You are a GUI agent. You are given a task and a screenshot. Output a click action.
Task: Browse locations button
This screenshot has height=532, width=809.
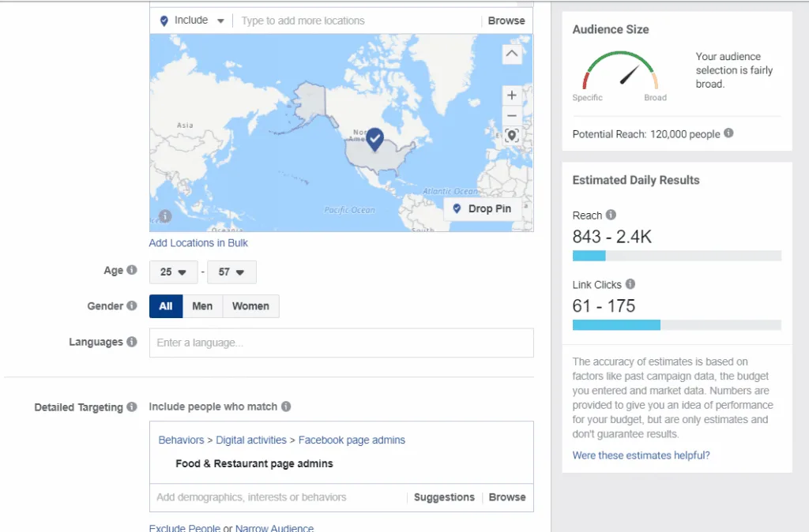(x=506, y=21)
